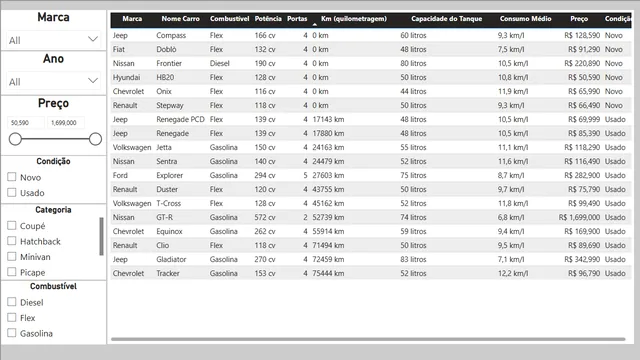Viewport: 640px width, 360px height.
Task: Click the Fiat brand cell
Action: (119, 49)
